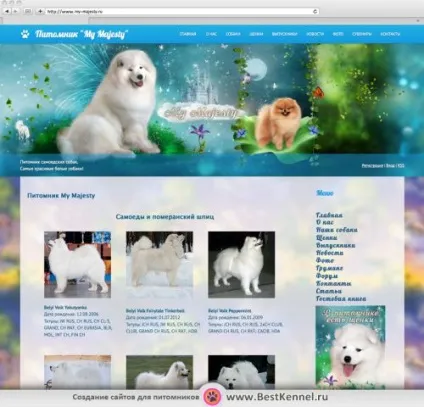Open НОВОСТИ in the top navigation

tap(315, 34)
